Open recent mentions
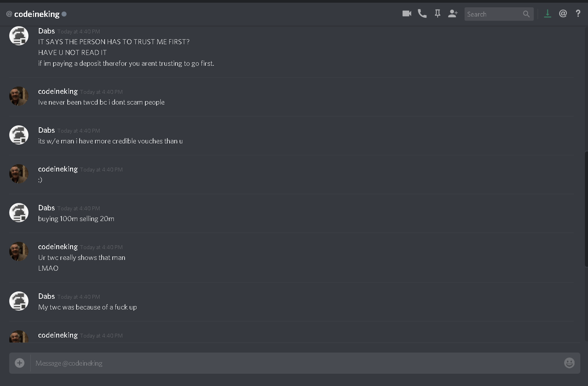588x386 pixels. 563,14
